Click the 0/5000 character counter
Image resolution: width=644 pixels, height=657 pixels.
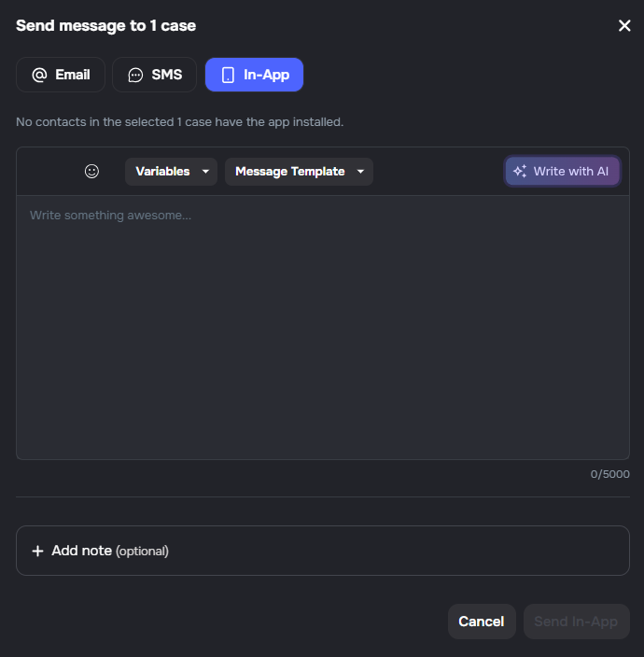pos(609,474)
